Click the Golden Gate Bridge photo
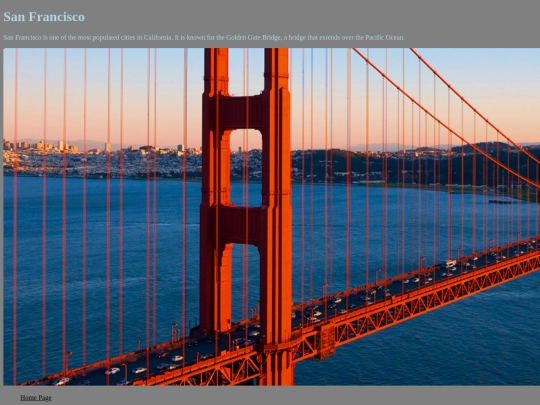The width and height of the screenshot is (540, 405). pyautogui.click(x=272, y=217)
